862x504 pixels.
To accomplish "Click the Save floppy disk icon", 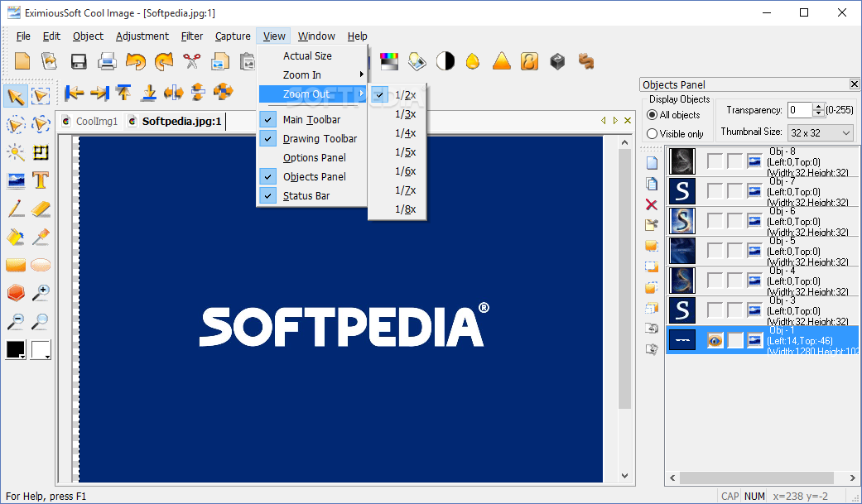I will [x=79, y=61].
